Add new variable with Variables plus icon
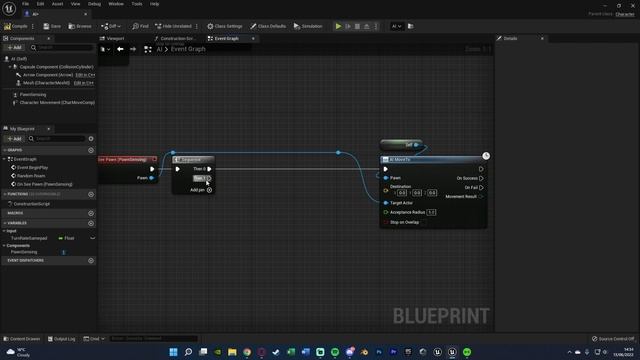This screenshot has height=360, width=640. (x=91, y=223)
